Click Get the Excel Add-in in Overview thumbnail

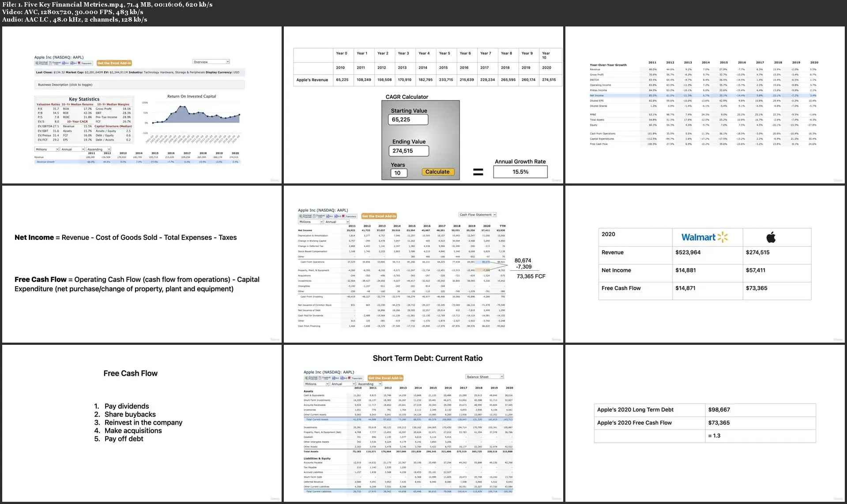[x=114, y=63]
